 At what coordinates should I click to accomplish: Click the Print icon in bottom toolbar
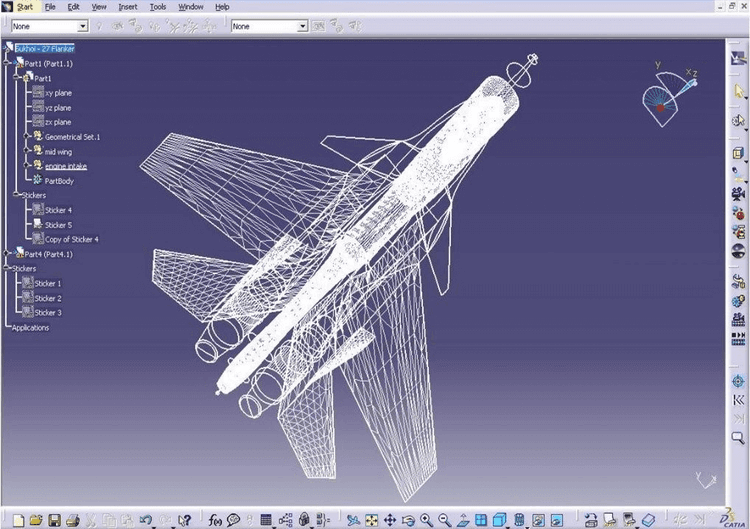pos(73,520)
